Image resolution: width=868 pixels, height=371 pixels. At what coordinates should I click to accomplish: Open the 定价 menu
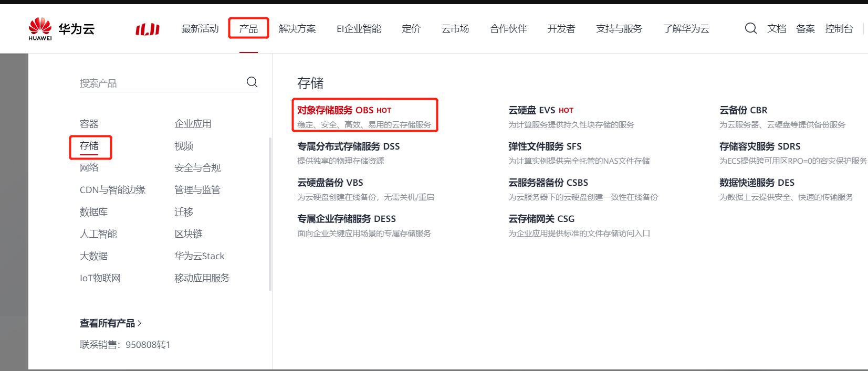411,29
